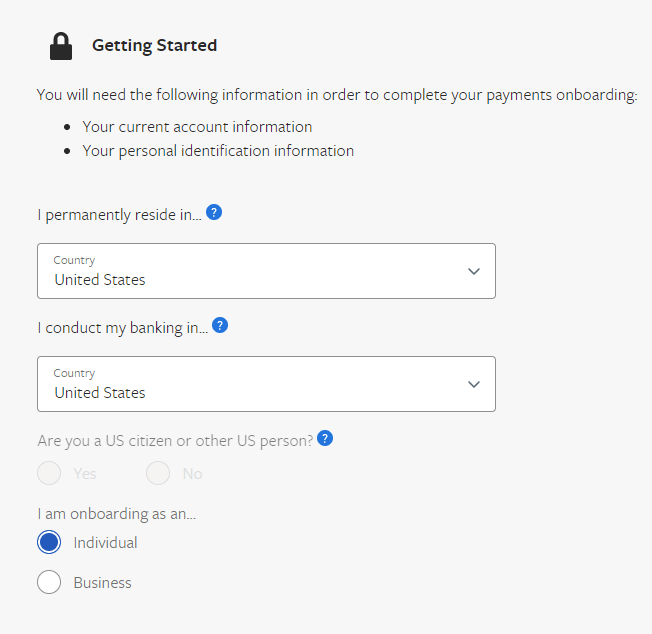Select Yes for US citizen question
This screenshot has width=652, height=634.
(49, 473)
